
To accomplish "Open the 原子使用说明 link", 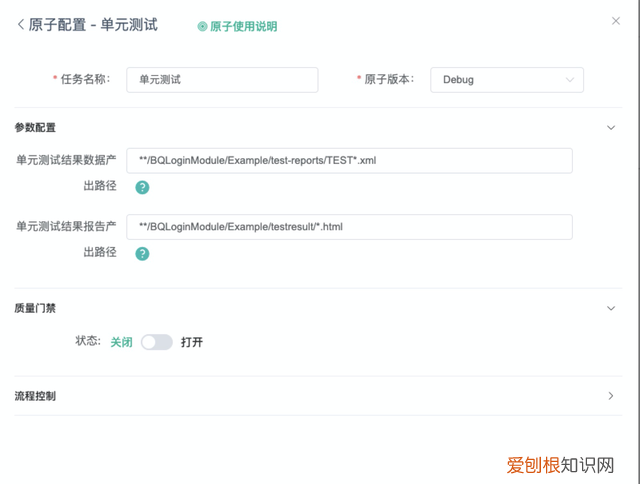I will point(243,27).
